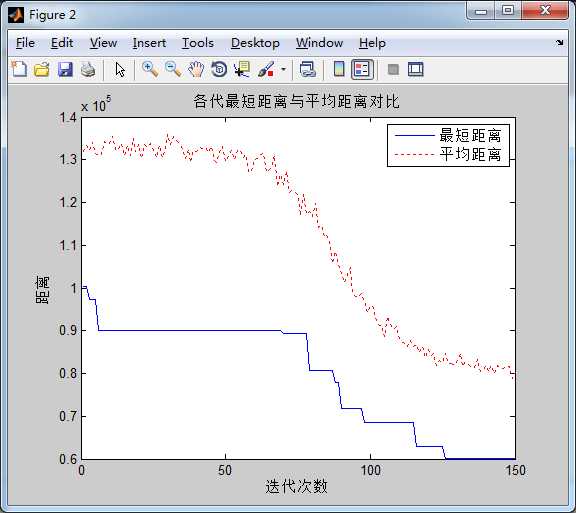
Task: Click the x-axis tick label 50
Action: click(225, 470)
